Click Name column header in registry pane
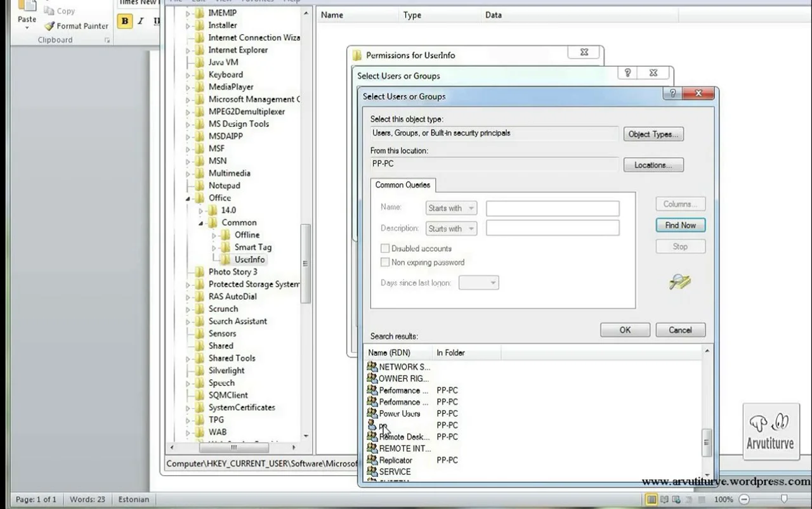Viewport: 812px width, 509px height. click(358, 15)
